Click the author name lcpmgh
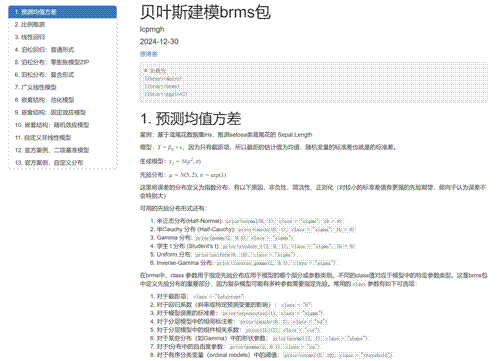The image size is (500, 361). coord(152,29)
